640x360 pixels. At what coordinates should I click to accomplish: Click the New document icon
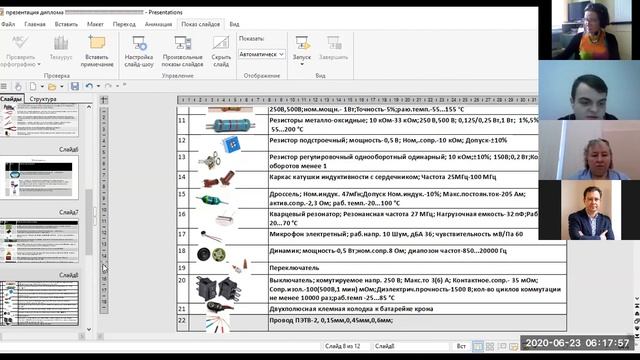tap(33, 86)
